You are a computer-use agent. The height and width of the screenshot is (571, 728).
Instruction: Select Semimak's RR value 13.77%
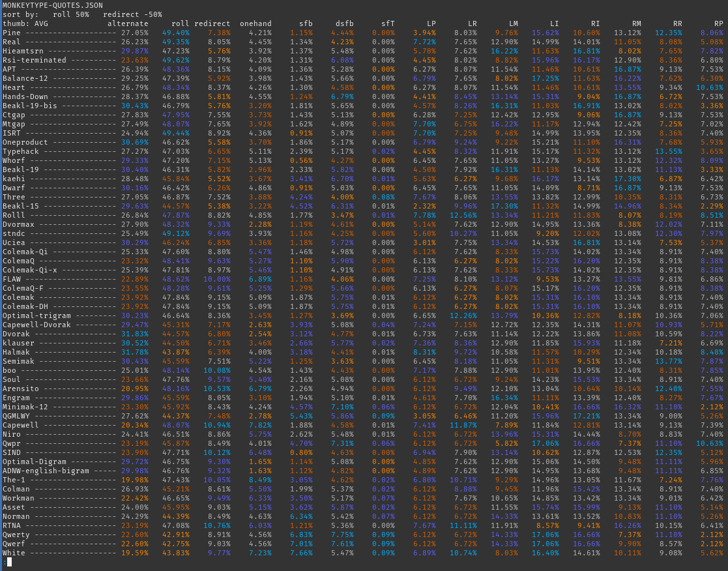click(669, 362)
